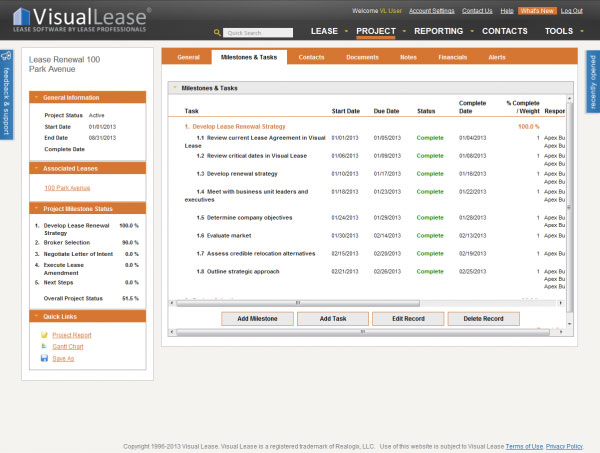Switch to the Contacts tab

(311, 57)
